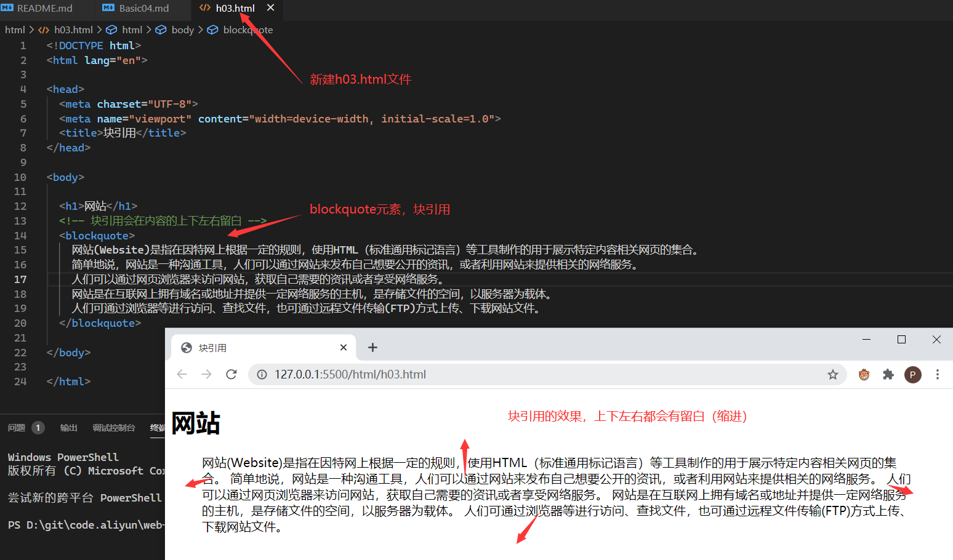Close the 块引用 browser tab
953x560 pixels.
tap(344, 348)
